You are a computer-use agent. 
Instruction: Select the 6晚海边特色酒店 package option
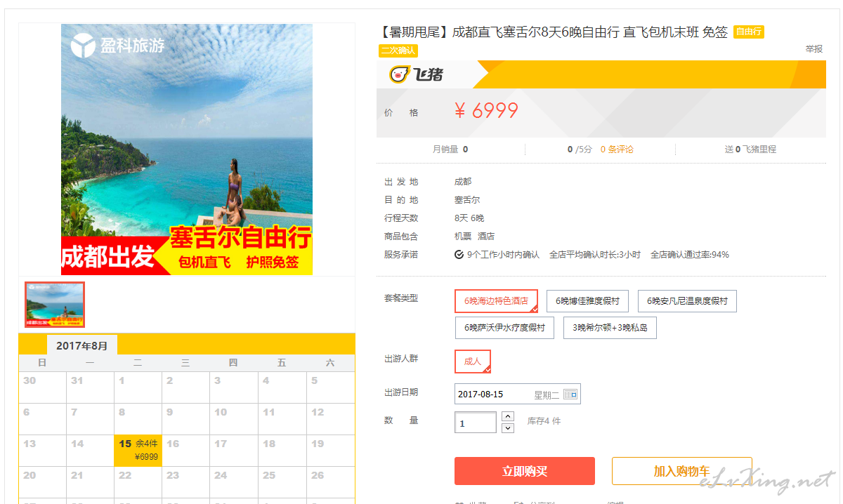tap(496, 300)
